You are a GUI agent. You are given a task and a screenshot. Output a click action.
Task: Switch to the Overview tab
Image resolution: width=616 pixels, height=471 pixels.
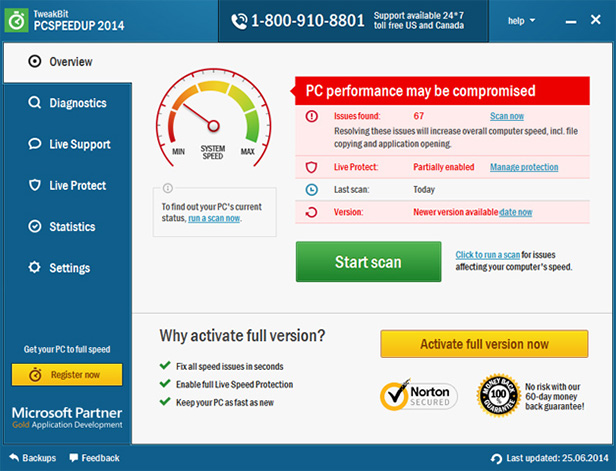pos(68,62)
